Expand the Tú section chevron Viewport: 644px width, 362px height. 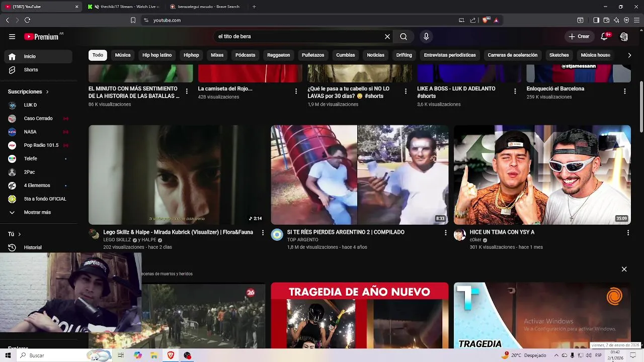(20, 234)
